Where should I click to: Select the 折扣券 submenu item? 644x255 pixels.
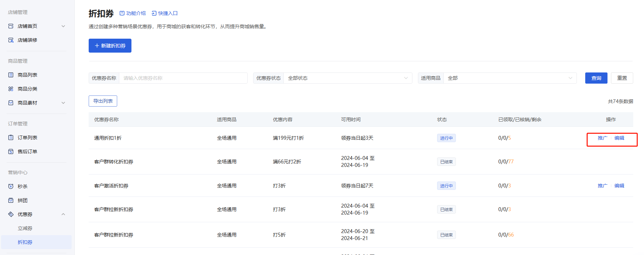tap(36, 242)
